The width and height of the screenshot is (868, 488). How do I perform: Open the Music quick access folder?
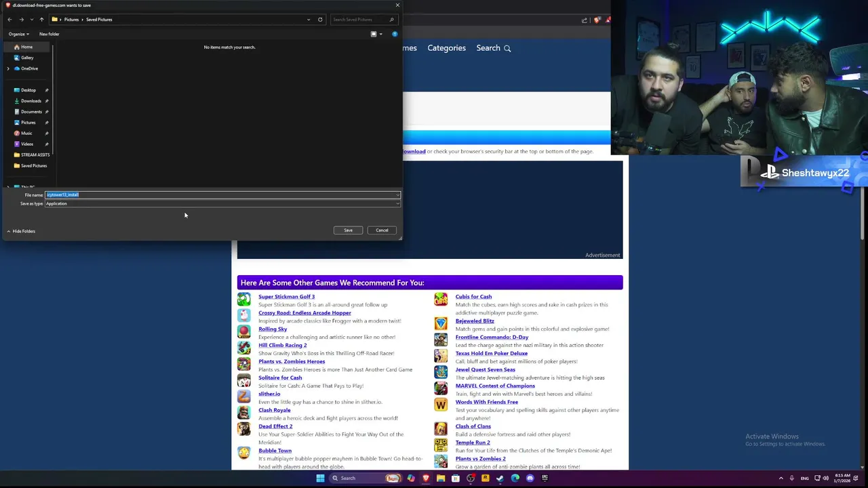tap(26, 134)
